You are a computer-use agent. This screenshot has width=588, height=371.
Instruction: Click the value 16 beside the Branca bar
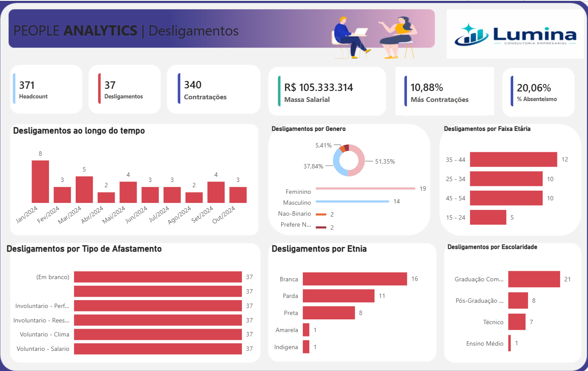[x=415, y=279]
